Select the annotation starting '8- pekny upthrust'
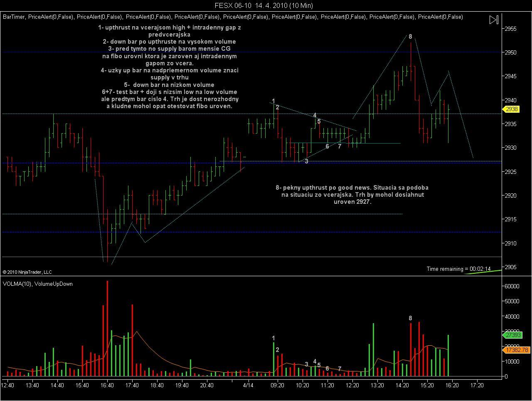This screenshot has height=401, width=532. 352,195
